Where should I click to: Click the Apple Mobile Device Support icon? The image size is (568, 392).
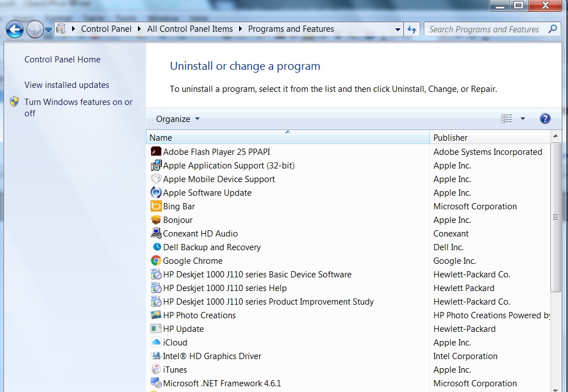pos(156,179)
